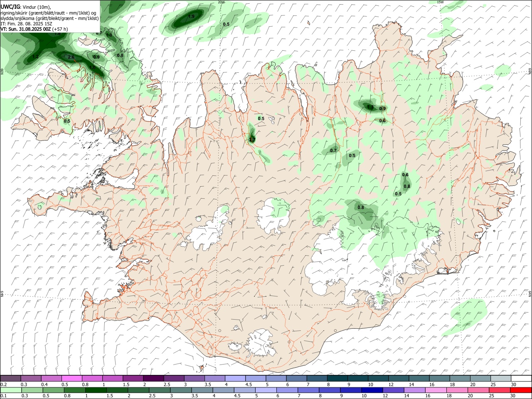Click the red 30 swatch in rain scale

(521, 390)
